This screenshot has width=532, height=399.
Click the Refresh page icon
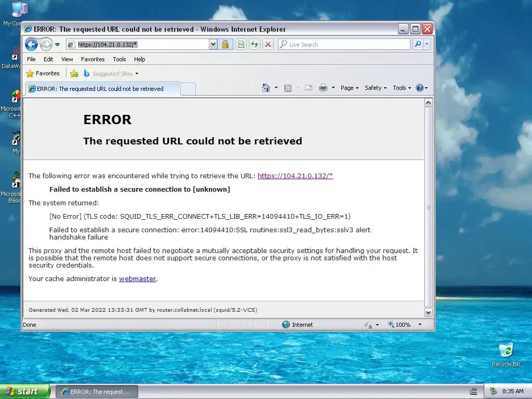255,45
